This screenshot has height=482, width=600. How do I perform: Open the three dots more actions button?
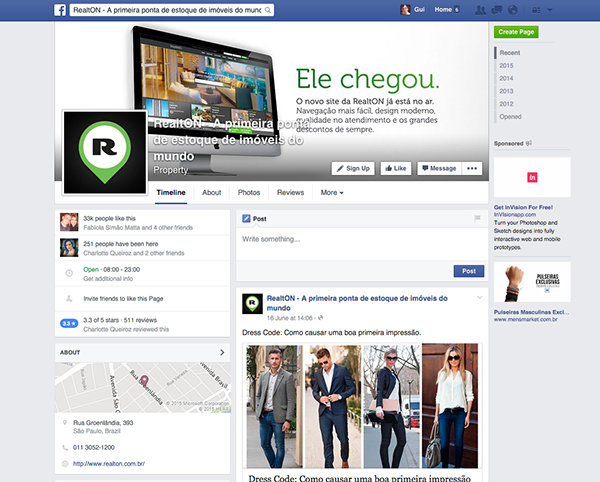pyautogui.click(x=472, y=168)
